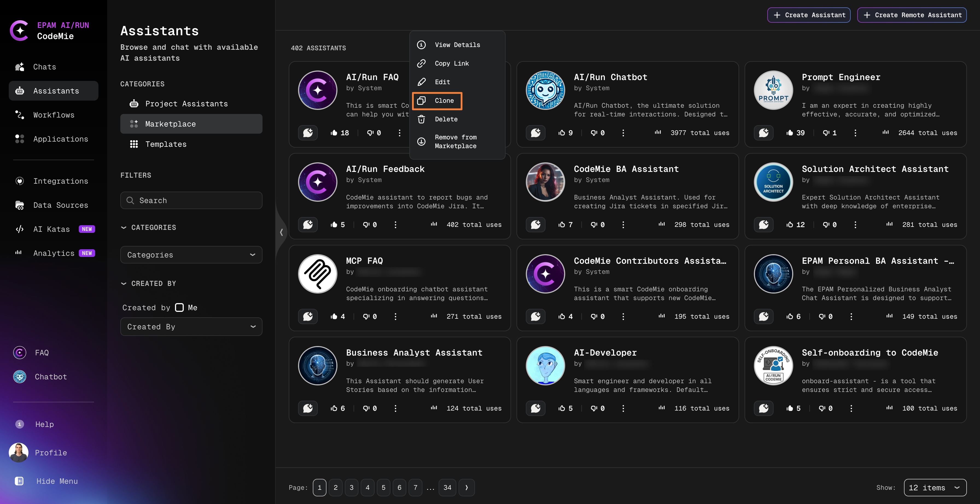This screenshot has height=504, width=980.
Task: Open the Categories dropdown filter
Action: pos(191,255)
